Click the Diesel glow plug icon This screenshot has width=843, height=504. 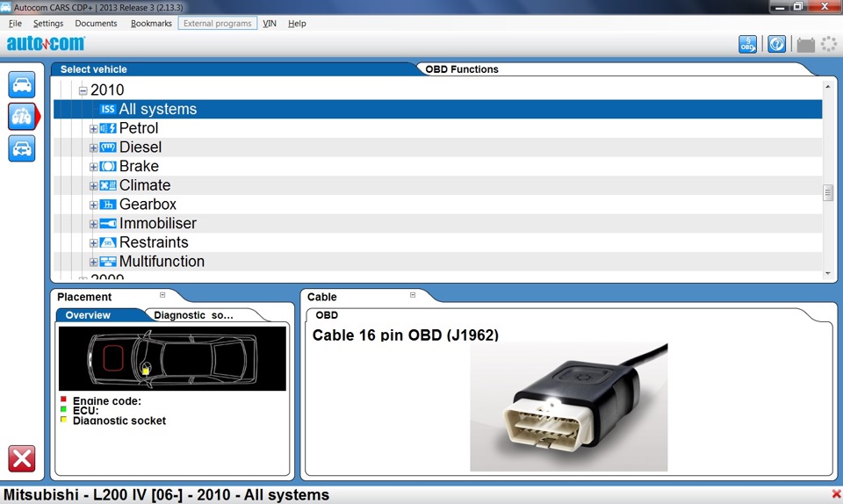click(x=107, y=148)
